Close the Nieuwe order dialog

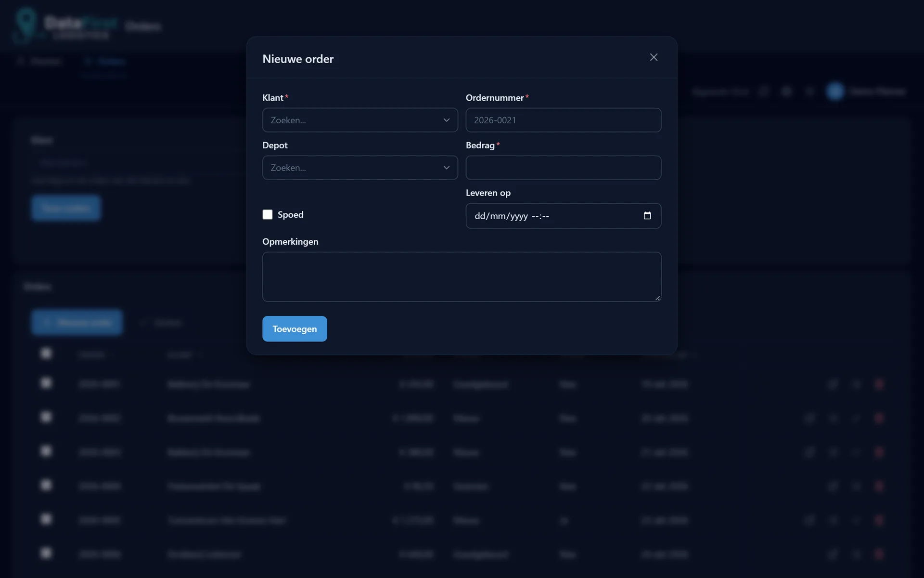click(654, 57)
